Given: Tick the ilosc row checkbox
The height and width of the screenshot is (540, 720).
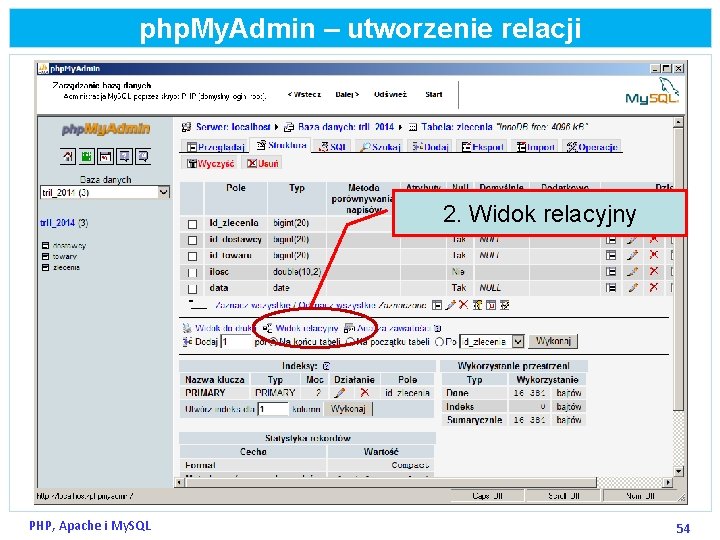Looking at the screenshot, I should click(192, 273).
